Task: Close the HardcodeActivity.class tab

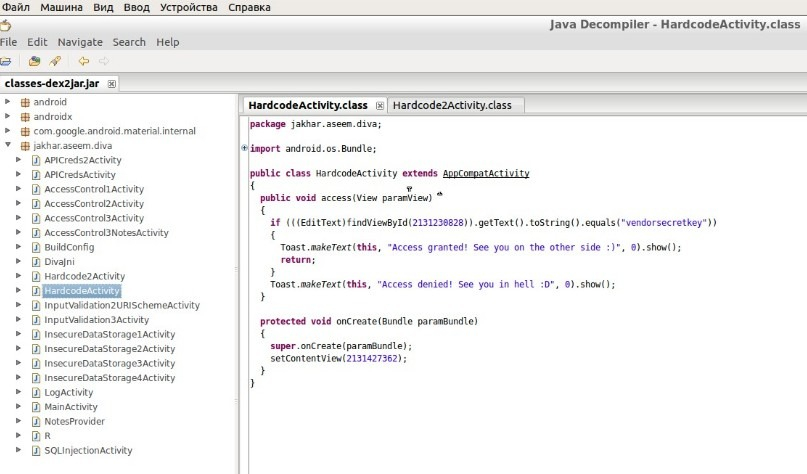Action: tap(380, 106)
